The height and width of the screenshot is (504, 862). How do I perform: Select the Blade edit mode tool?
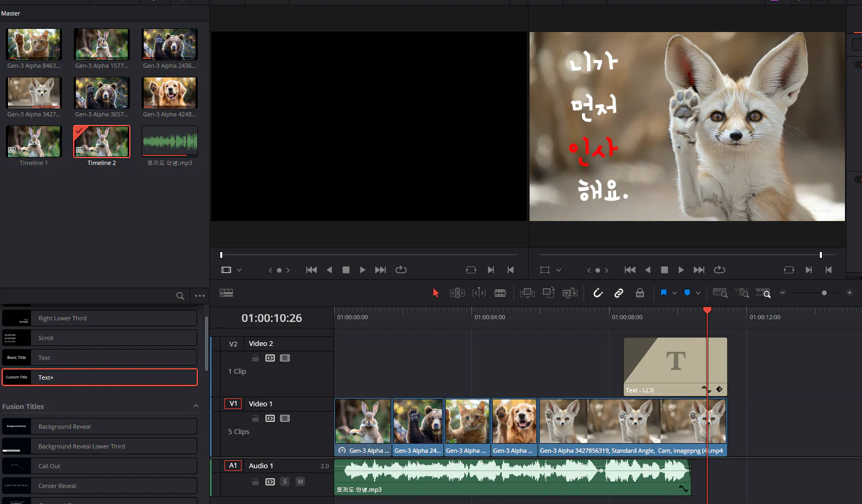coord(500,293)
